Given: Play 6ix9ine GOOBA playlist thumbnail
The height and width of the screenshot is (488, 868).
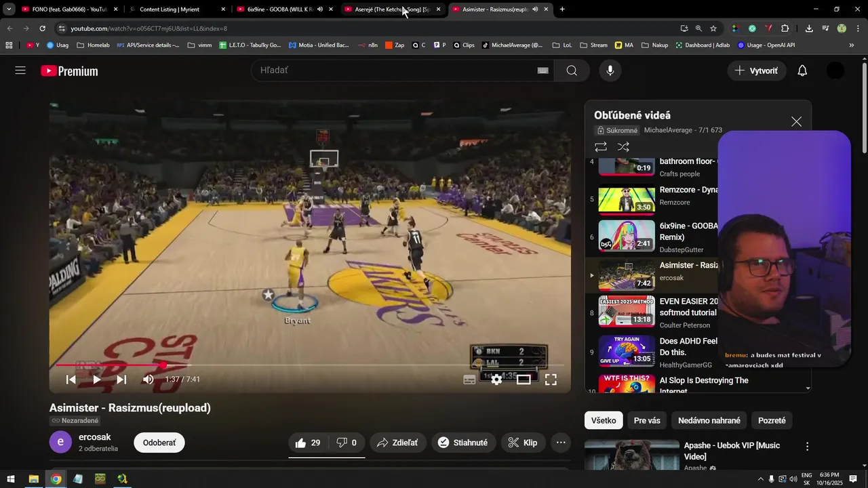Looking at the screenshot, I should [627, 237].
